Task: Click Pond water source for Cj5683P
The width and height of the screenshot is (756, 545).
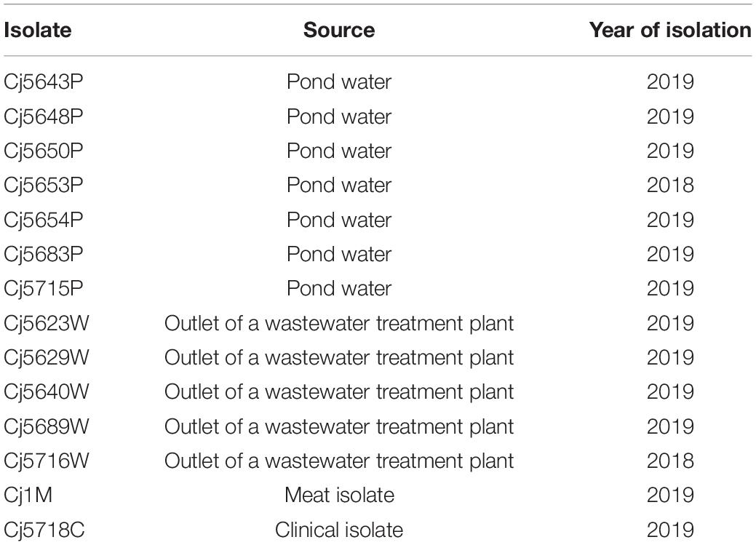Action: (x=339, y=254)
